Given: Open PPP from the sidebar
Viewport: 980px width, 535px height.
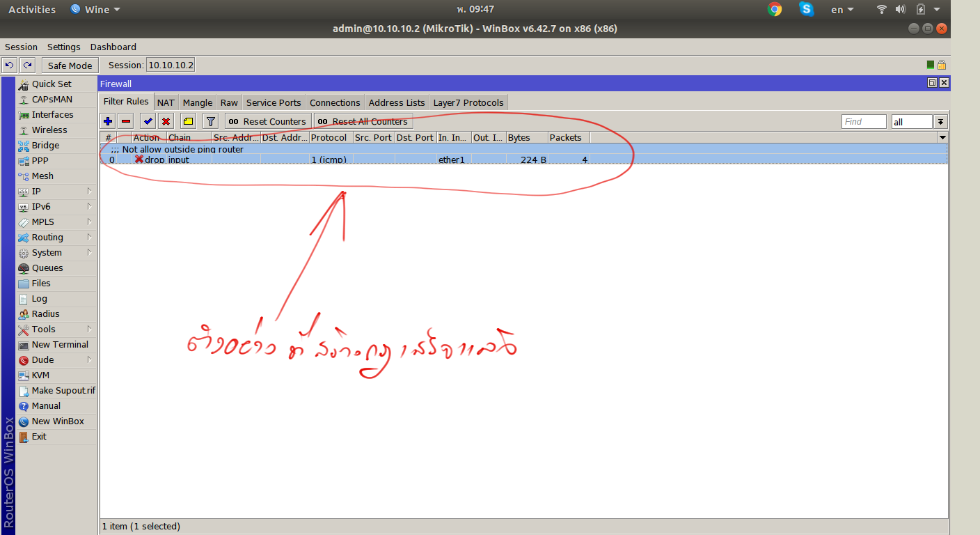Looking at the screenshot, I should click(57, 160).
